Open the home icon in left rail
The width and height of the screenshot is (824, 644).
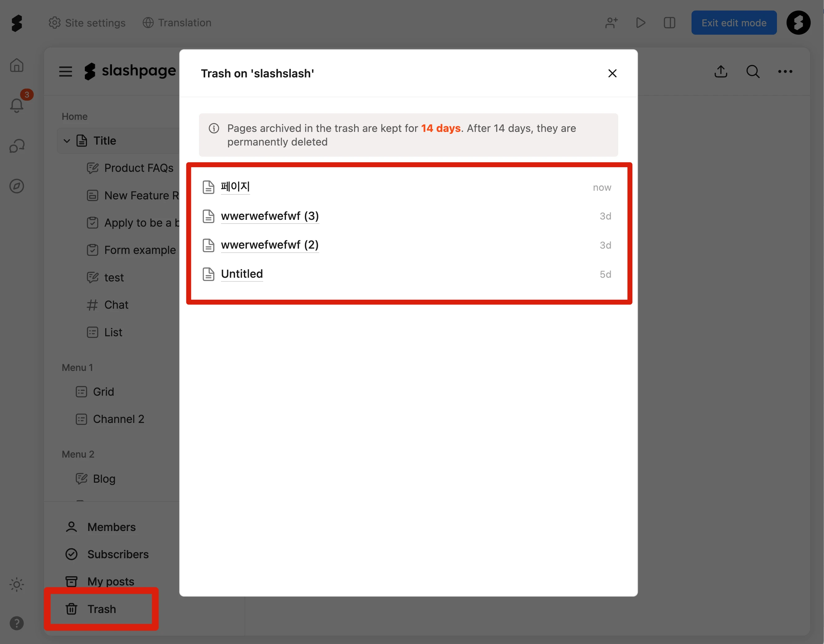click(17, 65)
